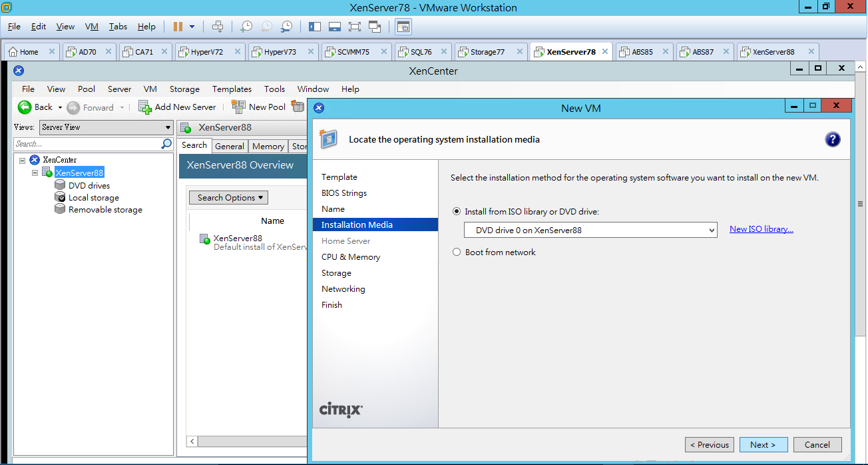Screen dimensions: 868x465
Task: Switch to the General tab in XenCenter
Action: [230, 147]
